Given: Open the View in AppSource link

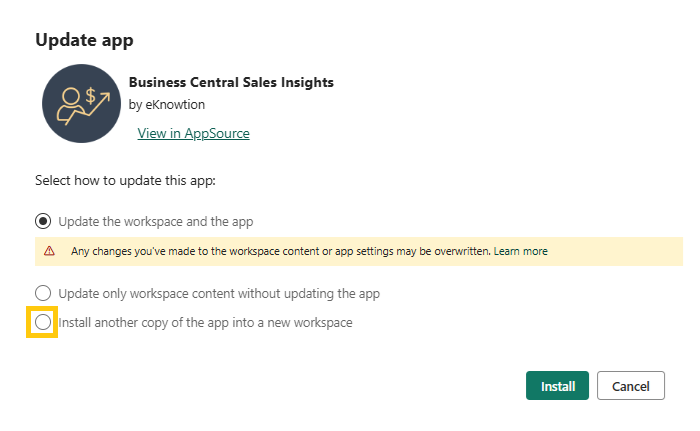Looking at the screenshot, I should click(193, 133).
